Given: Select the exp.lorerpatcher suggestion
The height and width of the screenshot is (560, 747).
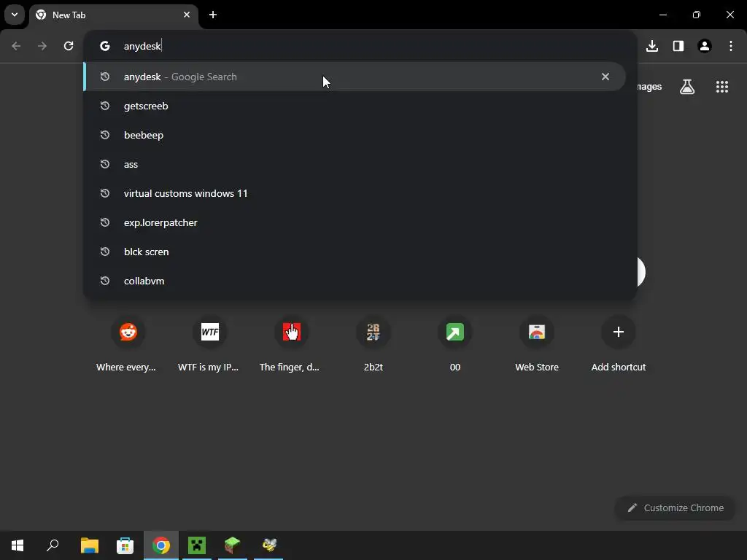Looking at the screenshot, I should point(354,222).
